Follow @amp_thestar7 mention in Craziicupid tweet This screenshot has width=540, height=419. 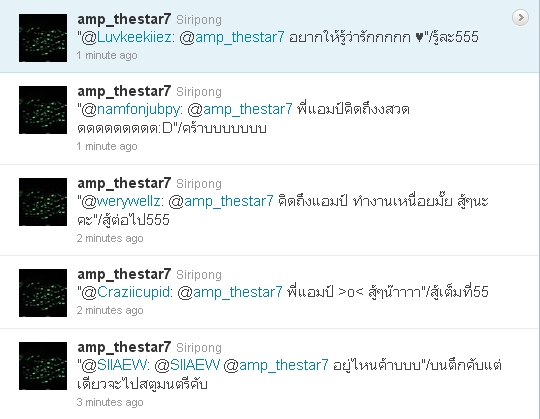(x=230, y=292)
